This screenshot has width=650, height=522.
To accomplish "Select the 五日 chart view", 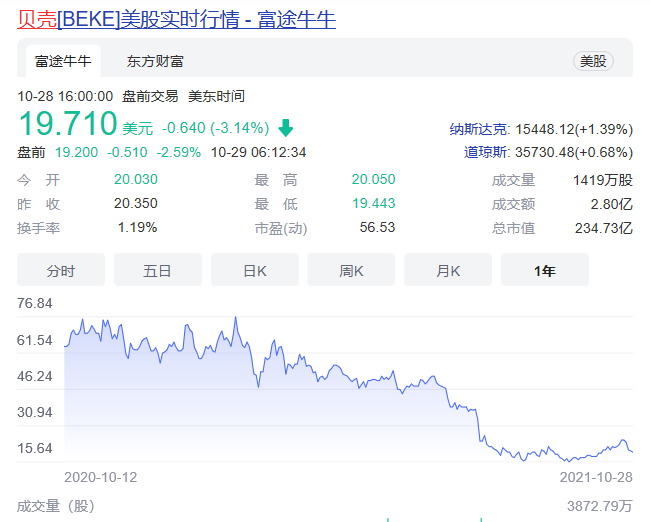I will (x=158, y=269).
